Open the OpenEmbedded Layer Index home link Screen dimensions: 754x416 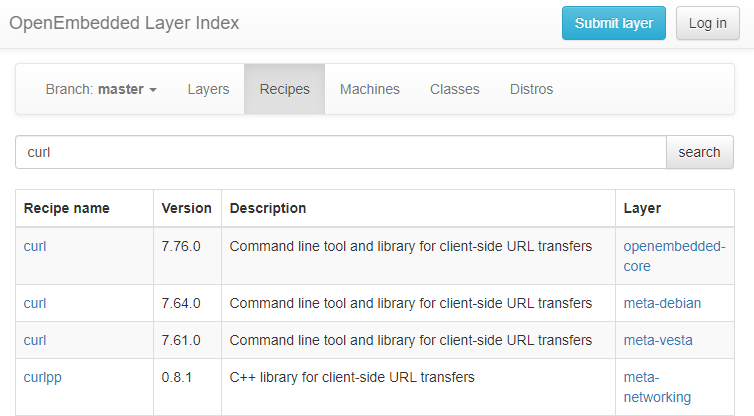124,23
